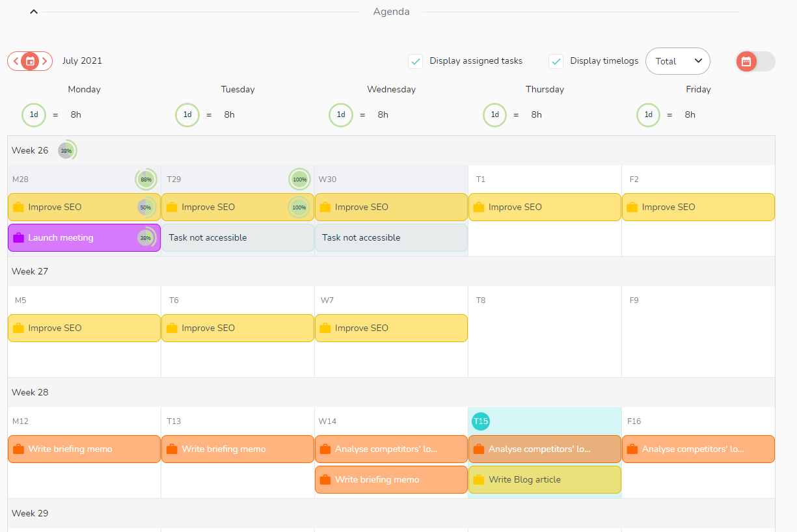Open Analyse competitors' task on T15
Image resolution: width=797 pixels, height=532 pixels.
(x=545, y=449)
